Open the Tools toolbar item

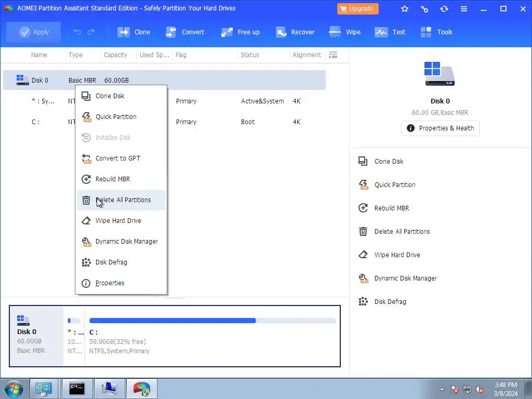(436, 32)
